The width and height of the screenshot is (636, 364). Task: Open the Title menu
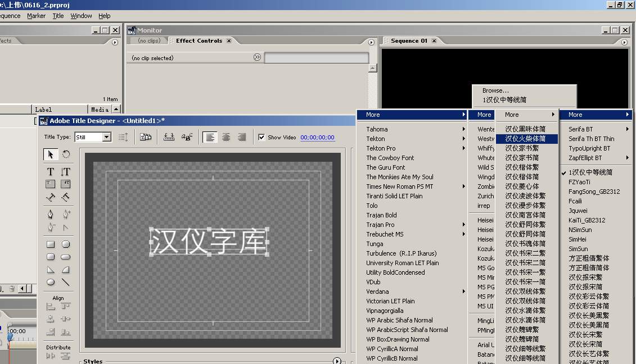click(x=58, y=16)
